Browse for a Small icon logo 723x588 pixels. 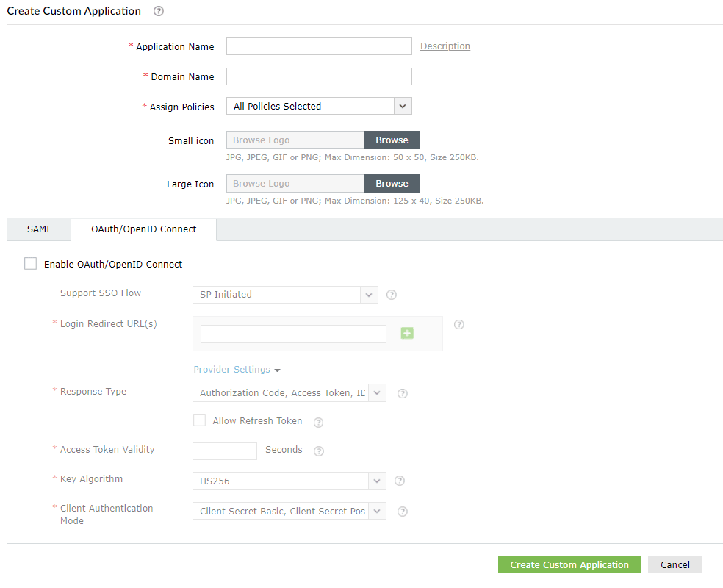[392, 140]
